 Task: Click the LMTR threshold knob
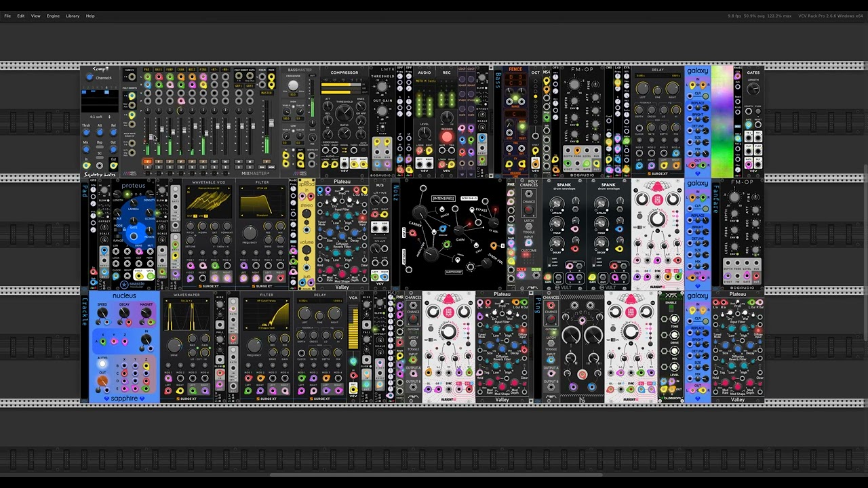382,86
